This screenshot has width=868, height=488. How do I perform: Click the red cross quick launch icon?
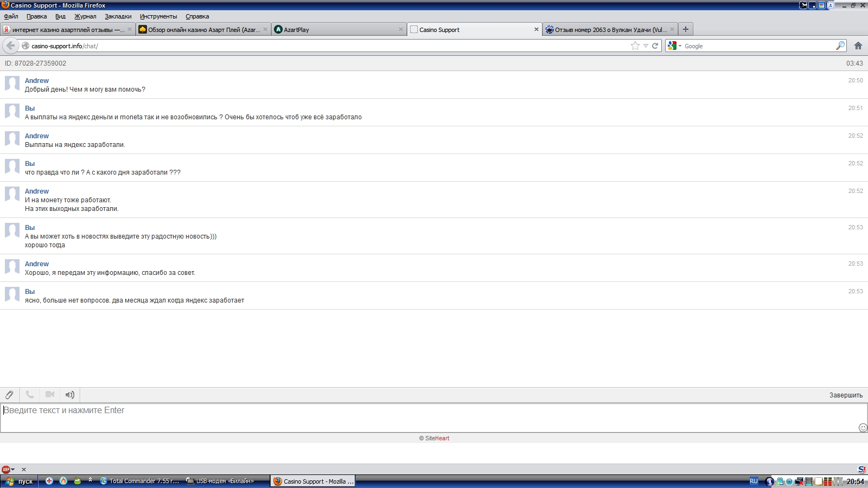[x=49, y=481]
